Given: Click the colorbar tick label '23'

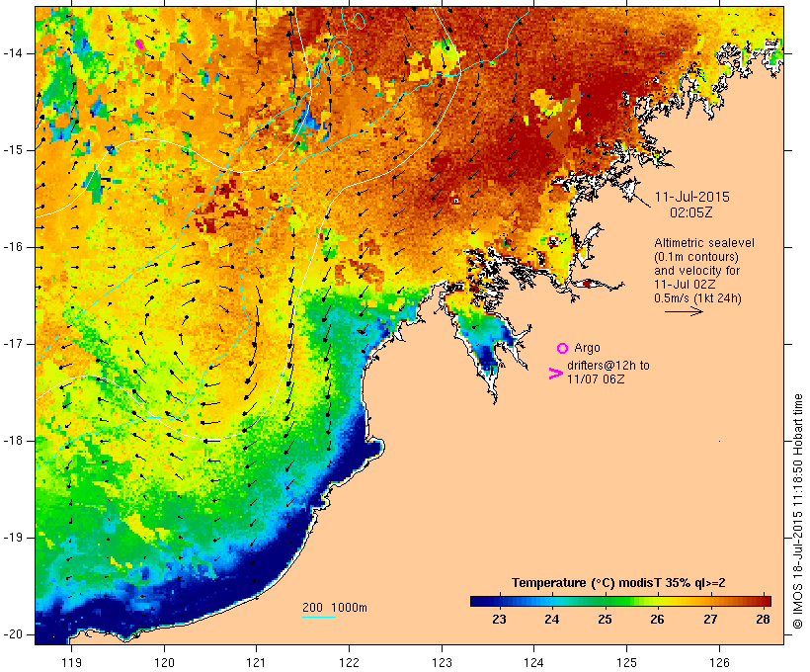Looking at the screenshot, I should 499,620.
